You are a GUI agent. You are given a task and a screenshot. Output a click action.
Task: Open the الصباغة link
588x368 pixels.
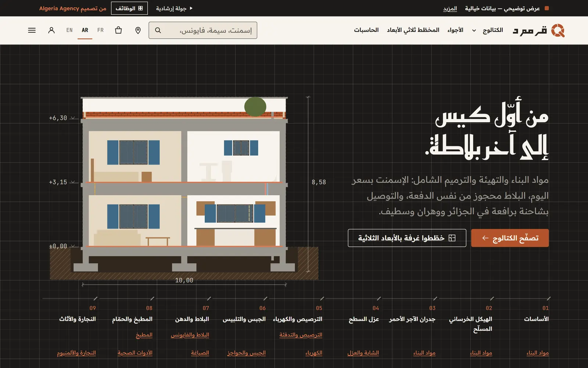click(200, 353)
